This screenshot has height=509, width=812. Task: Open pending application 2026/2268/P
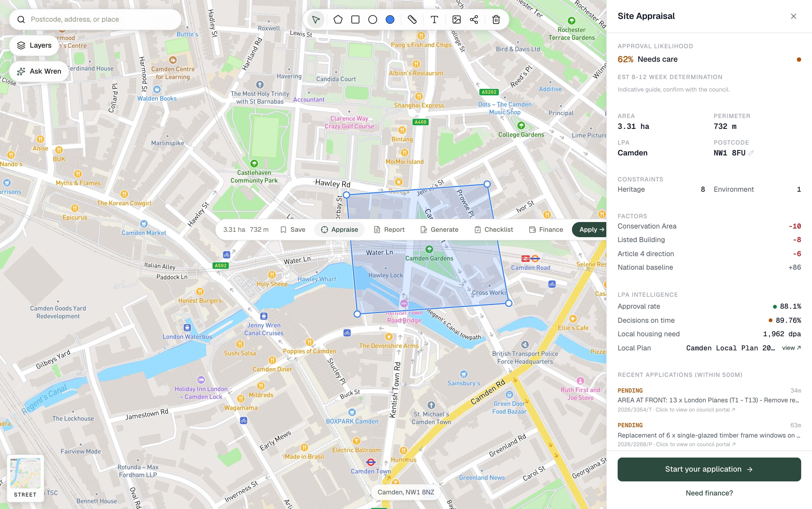[x=709, y=435]
